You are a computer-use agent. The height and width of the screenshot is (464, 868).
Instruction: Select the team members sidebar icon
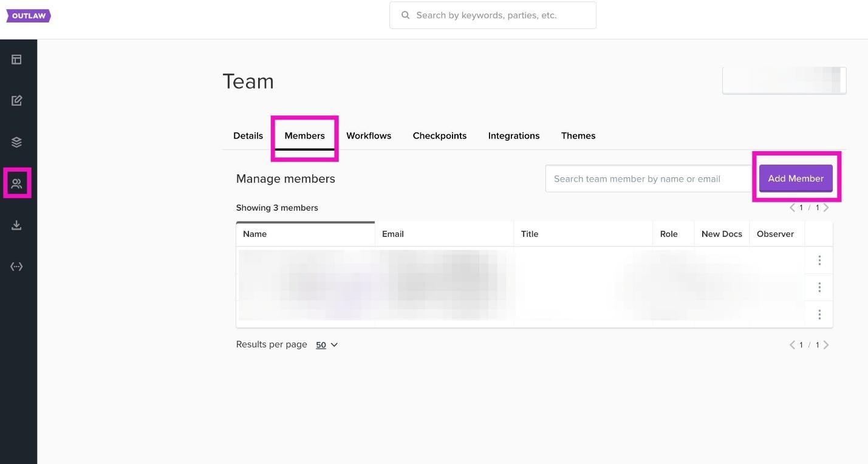tap(16, 183)
